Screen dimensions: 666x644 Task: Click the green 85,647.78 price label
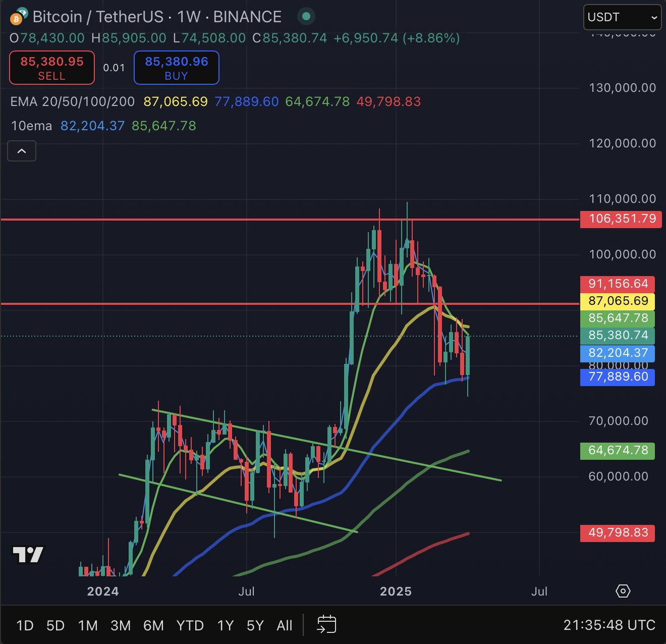coord(618,318)
